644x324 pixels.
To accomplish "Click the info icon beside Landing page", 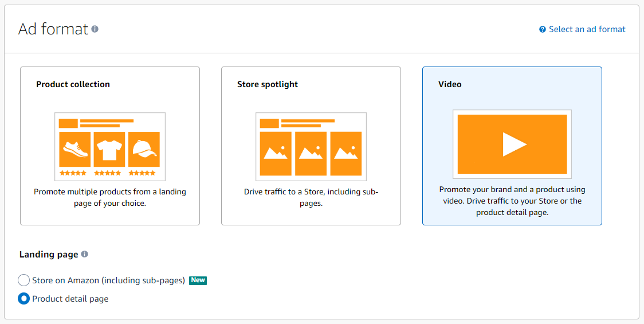I will 85,255.
